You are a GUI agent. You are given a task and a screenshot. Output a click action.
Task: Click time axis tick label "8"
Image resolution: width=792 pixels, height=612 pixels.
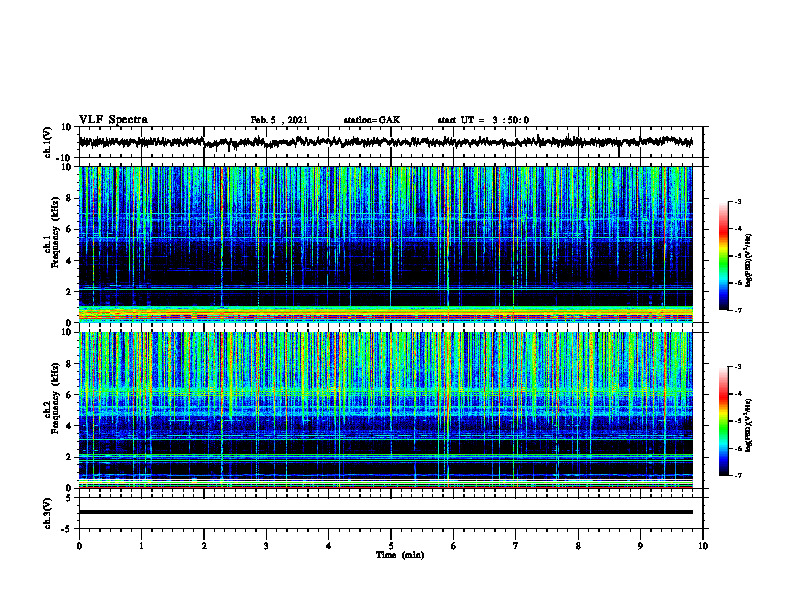pyautogui.click(x=578, y=546)
